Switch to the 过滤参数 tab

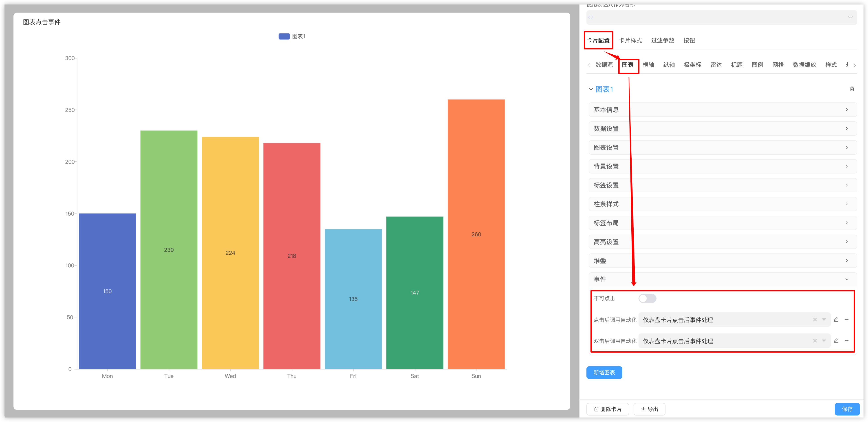(x=663, y=40)
